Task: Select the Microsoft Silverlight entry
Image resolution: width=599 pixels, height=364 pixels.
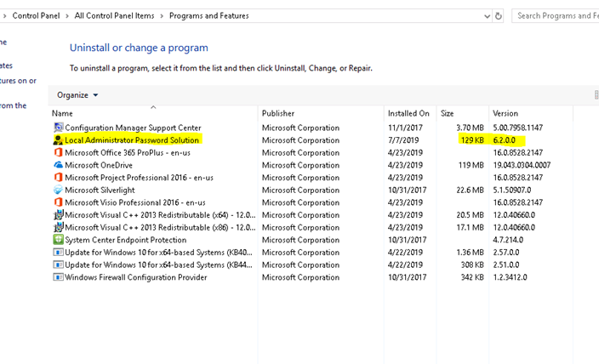Action: click(x=100, y=190)
